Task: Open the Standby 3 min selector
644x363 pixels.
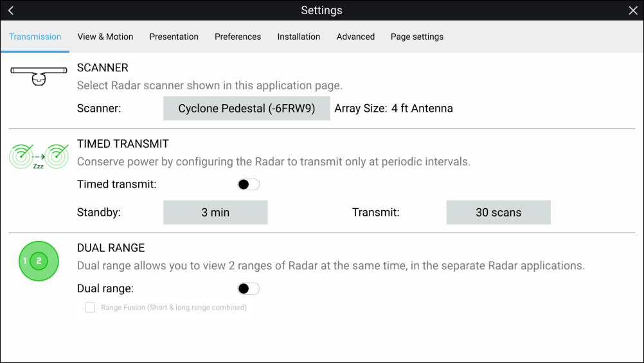Action: [x=215, y=212]
